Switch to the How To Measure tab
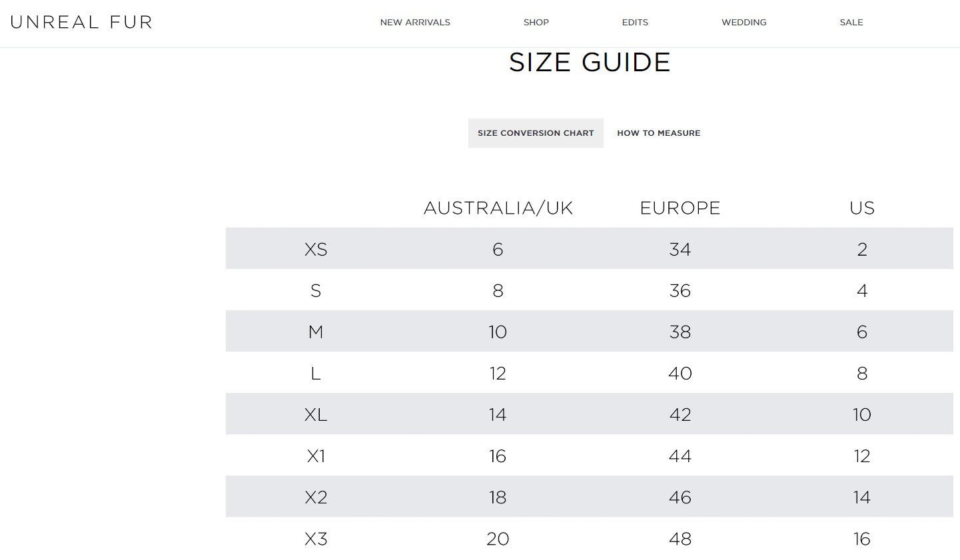 click(658, 133)
